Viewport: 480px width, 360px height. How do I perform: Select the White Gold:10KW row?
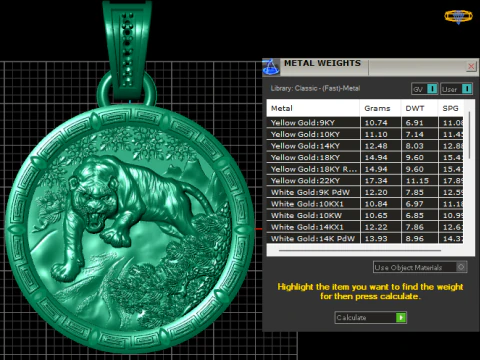[x=365, y=215]
